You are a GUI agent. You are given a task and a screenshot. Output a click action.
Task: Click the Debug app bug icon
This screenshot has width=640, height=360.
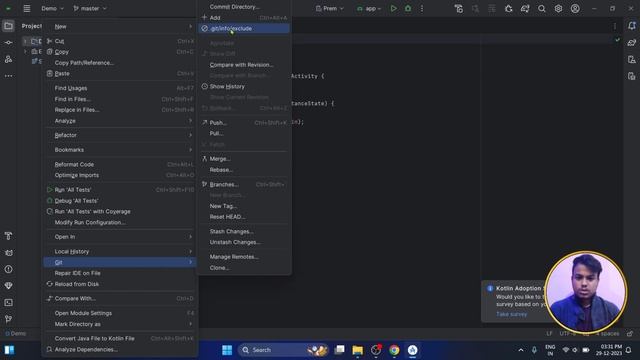point(408,8)
